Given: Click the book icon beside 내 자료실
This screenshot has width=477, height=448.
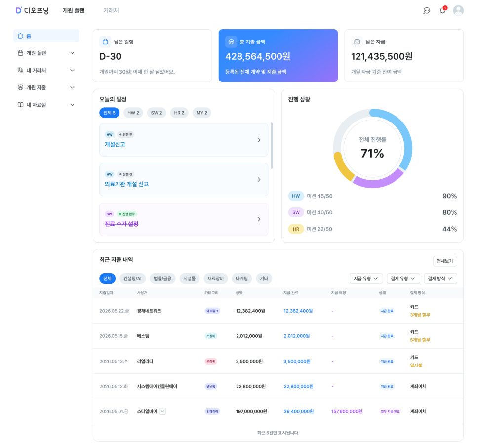Looking at the screenshot, I should (x=20, y=105).
